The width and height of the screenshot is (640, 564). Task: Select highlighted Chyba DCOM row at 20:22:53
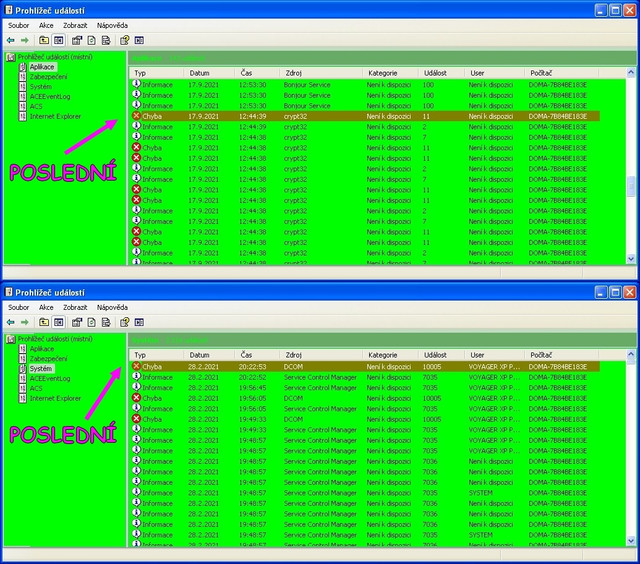point(365,366)
